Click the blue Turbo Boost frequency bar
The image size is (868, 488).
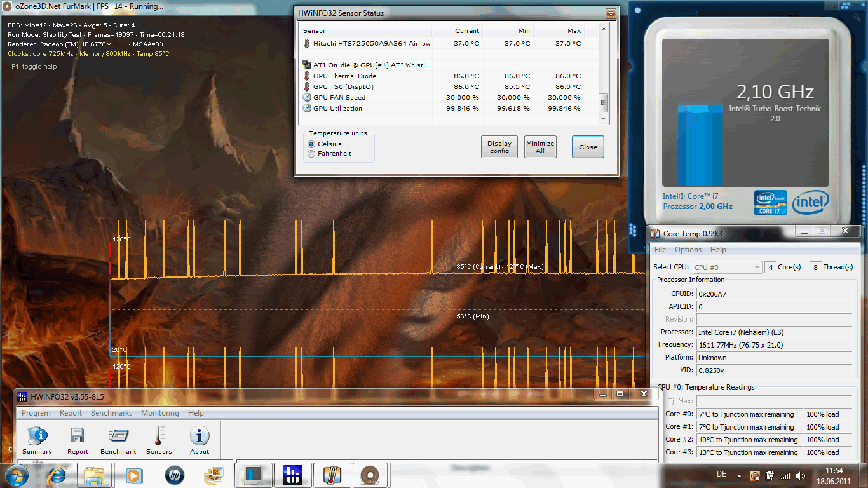700,146
